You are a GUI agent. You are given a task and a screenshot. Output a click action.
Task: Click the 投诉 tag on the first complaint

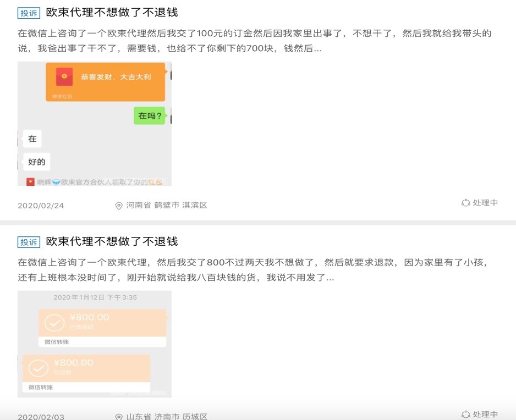point(29,13)
